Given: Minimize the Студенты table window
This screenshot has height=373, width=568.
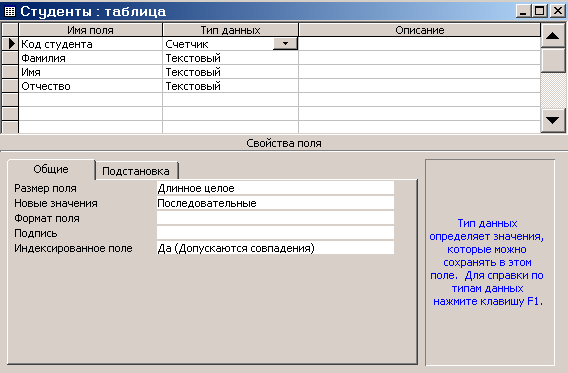Looking at the screenshot, I should [523, 11].
